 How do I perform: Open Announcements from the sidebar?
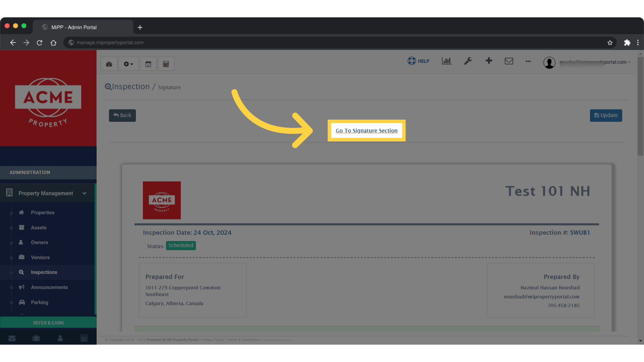49,287
